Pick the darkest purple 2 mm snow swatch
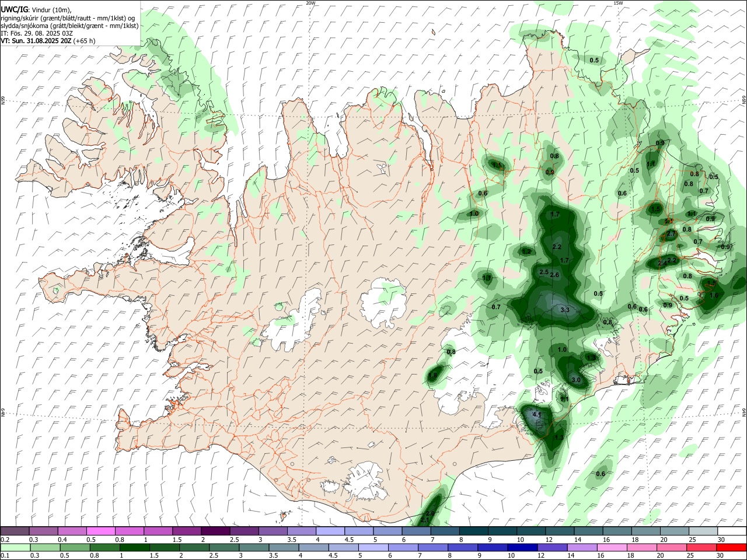747x560 pixels. 215,531
